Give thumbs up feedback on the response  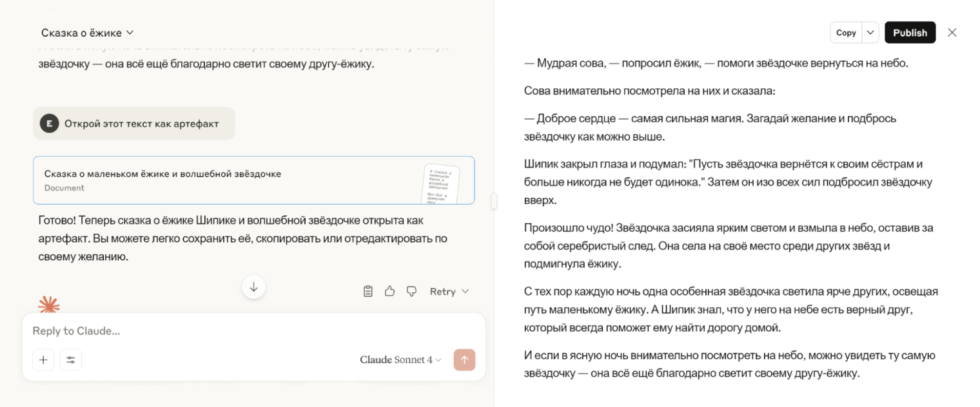pos(389,291)
